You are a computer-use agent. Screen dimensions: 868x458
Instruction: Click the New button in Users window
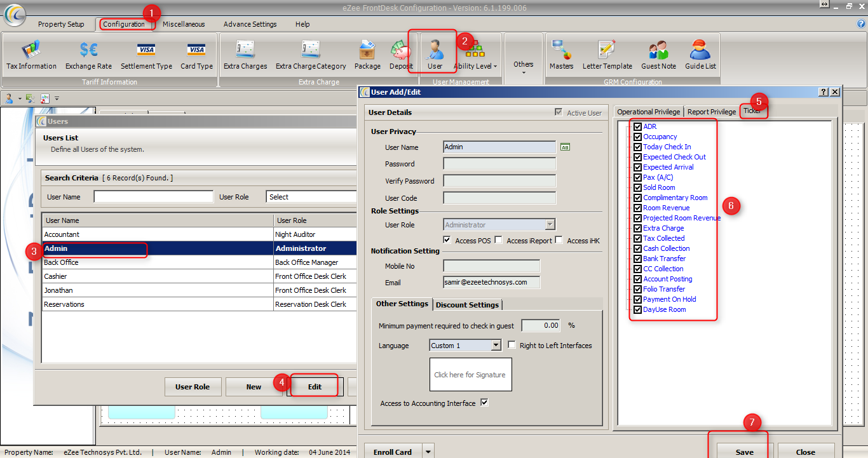click(254, 387)
